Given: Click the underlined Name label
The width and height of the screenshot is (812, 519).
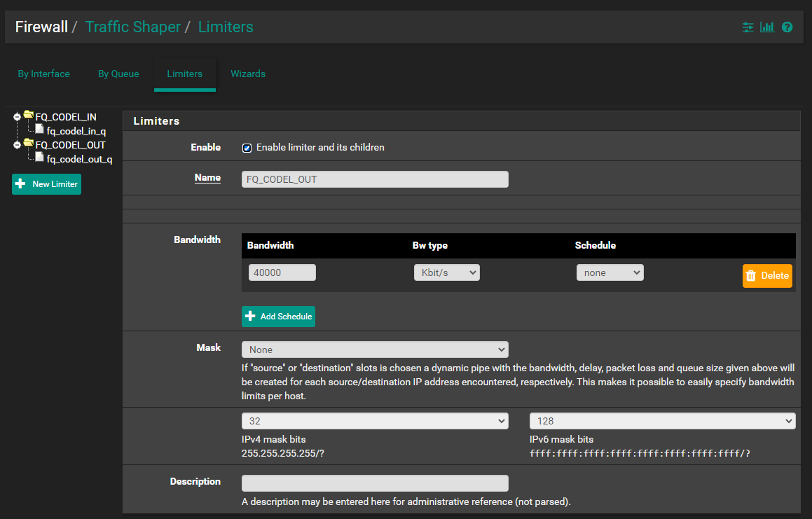Looking at the screenshot, I should tap(207, 178).
